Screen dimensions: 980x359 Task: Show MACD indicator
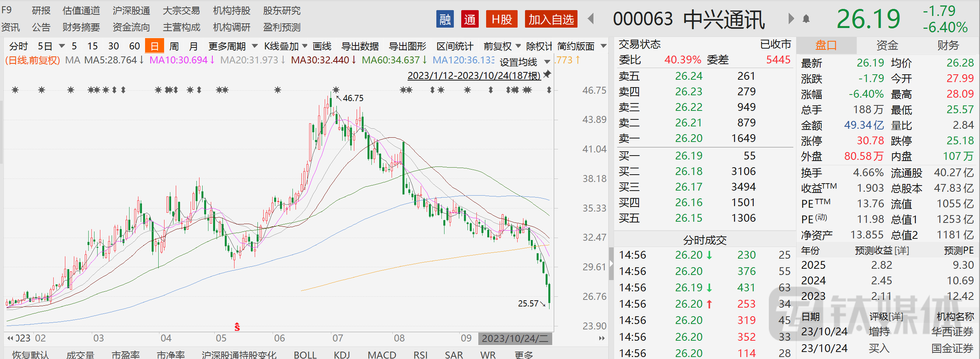coord(382,354)
